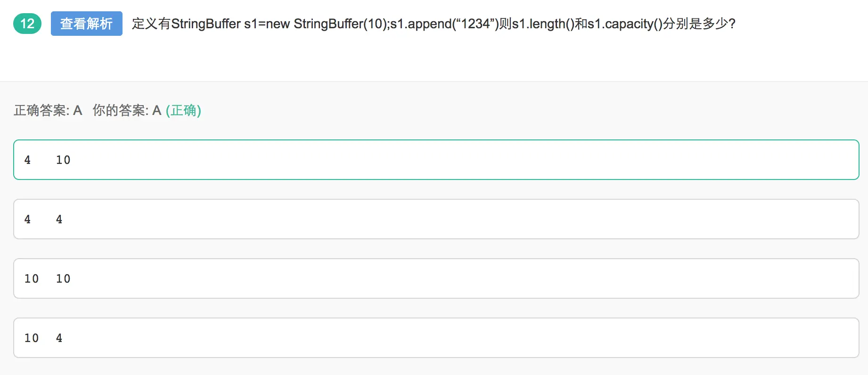The height and width of the screenshot is (375, 868).
Task: Open the 查看解析 explanation button
Action: (87, 24)
